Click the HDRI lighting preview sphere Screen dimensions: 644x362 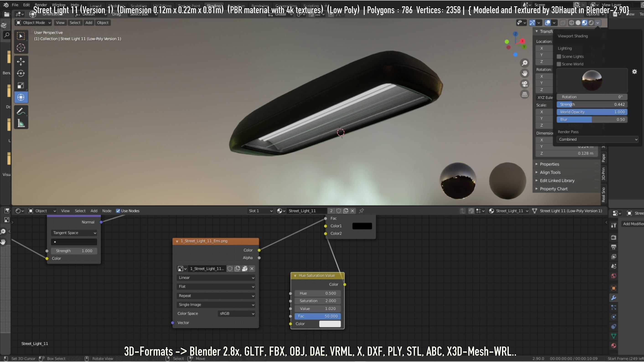click(x=592, y=80)
